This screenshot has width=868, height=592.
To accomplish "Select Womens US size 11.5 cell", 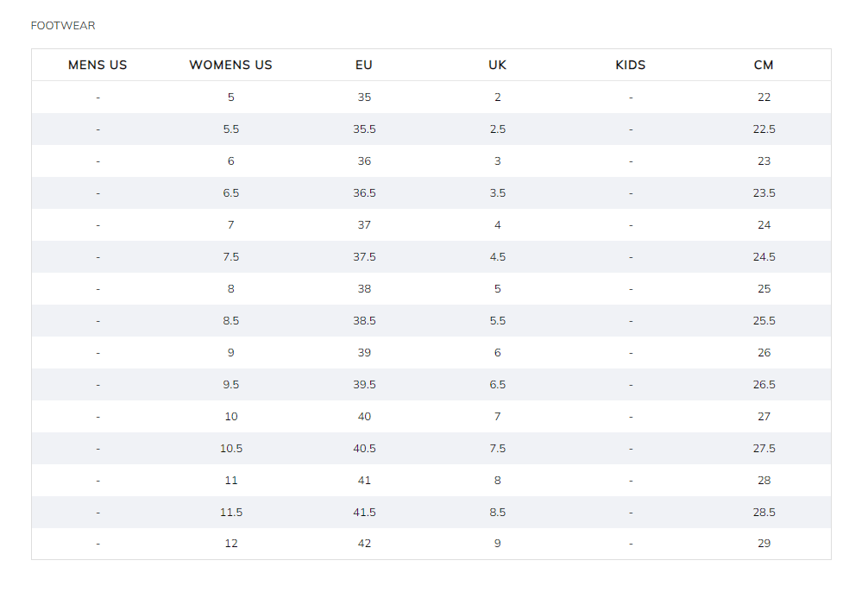I will click(230, 513).
